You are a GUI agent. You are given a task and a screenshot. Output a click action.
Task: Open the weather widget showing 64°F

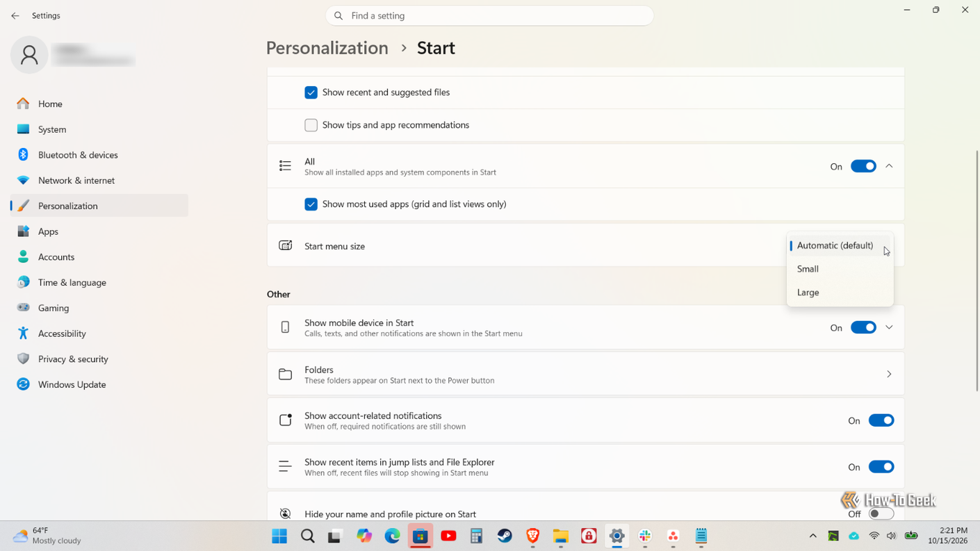tap(47, 536)
